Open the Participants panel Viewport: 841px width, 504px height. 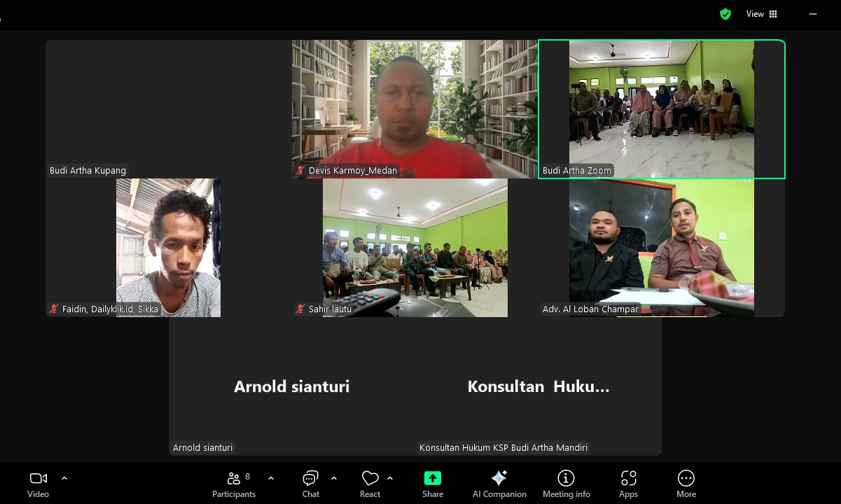point(234,484)
